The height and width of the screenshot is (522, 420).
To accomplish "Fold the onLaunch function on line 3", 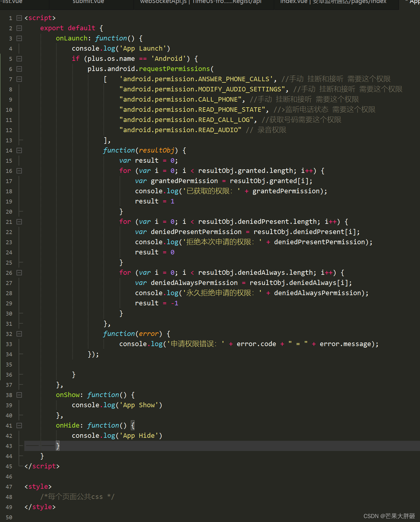I will (x=19, y=38).
